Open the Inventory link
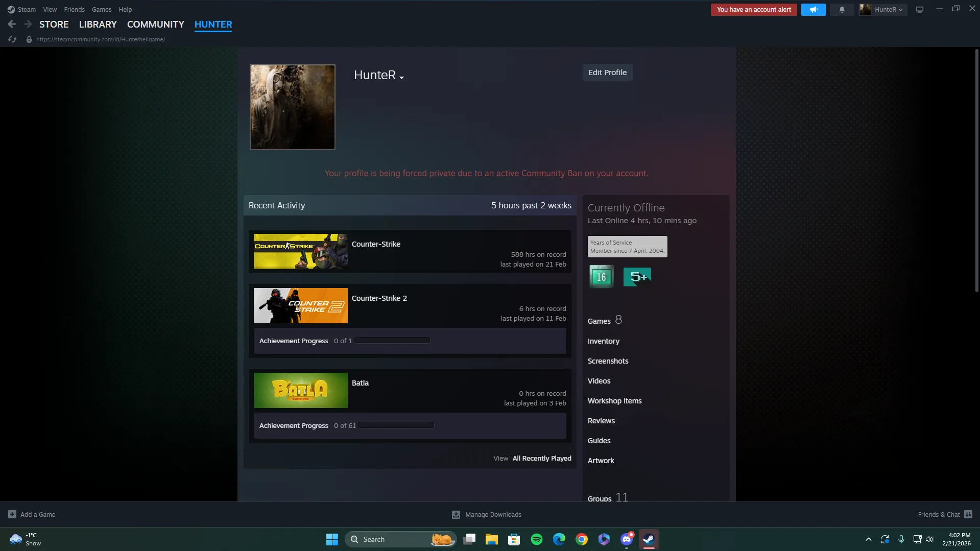The height and width of the screenshot is (551, 980). tap(603, 341)
